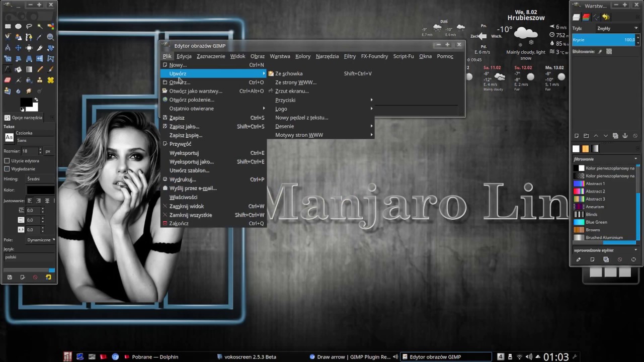Select the pink Eraser tool
Screen dimensions: 644x362
(x=8, y=80)
